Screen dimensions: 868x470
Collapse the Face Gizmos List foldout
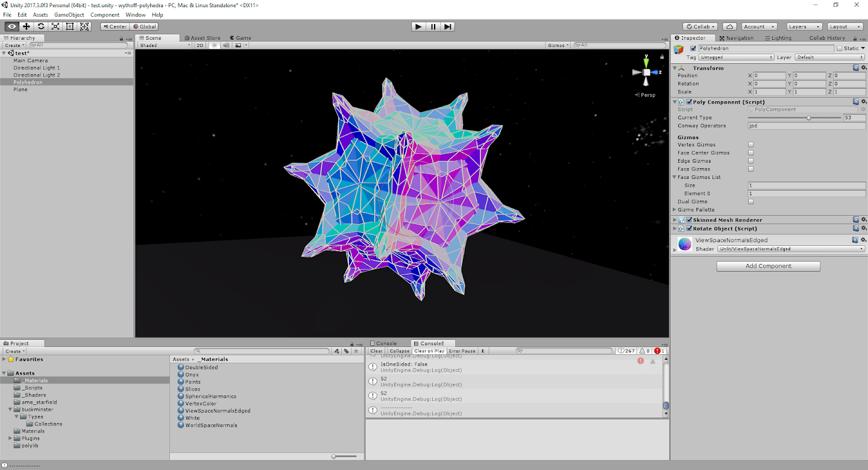(x=675, y=177)
